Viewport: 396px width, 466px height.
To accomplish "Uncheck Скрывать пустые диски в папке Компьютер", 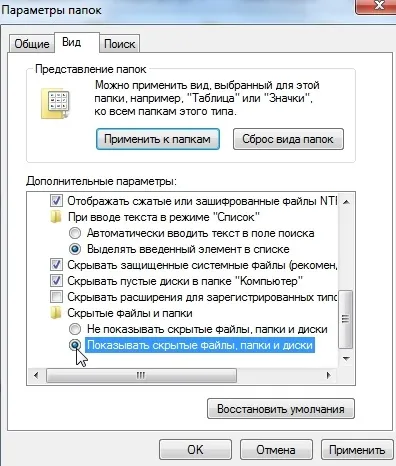I will (x=56, y=281).
